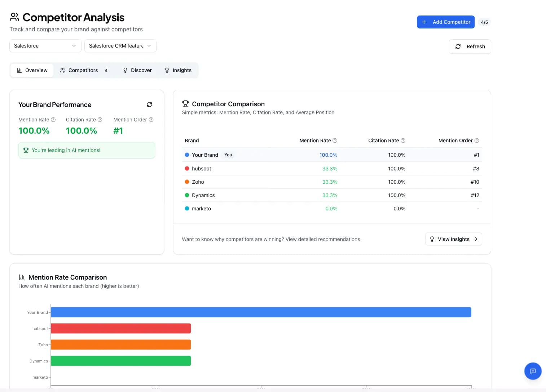Click the large green #1 Mention Order value
The width and height of the screenshot is (546, 392).
click(118, 131)
